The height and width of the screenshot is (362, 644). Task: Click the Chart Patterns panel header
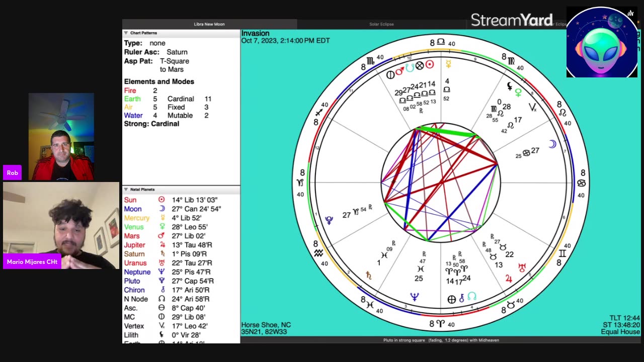coord(181,33)
